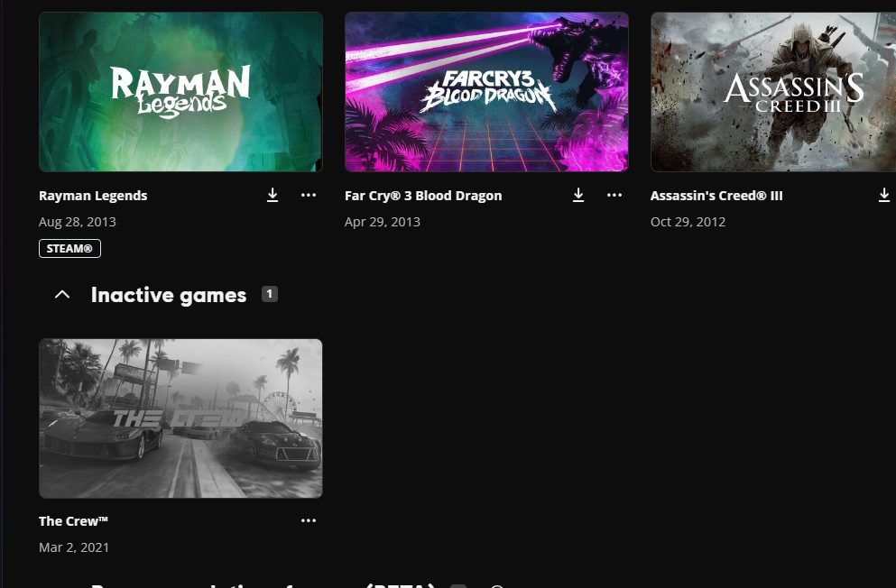Download Assassin's Creed III via download icon
This screenshot has width=896, height=588.
[x=884, y=196]
